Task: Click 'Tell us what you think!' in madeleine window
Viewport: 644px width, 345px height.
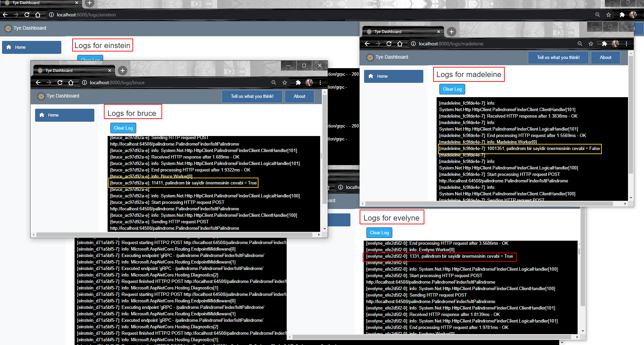Action: [559, 58]
